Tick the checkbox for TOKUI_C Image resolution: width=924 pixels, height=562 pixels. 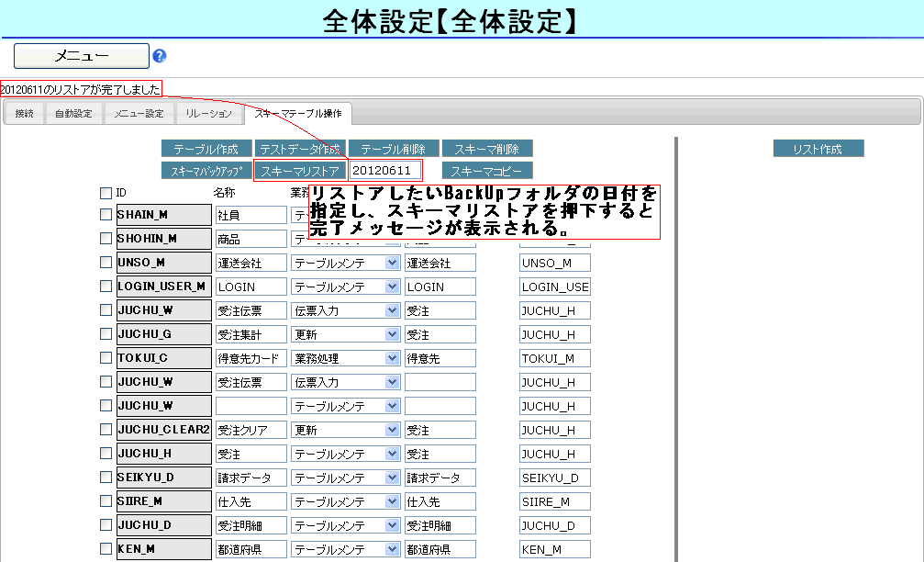(x=106, y=358)
